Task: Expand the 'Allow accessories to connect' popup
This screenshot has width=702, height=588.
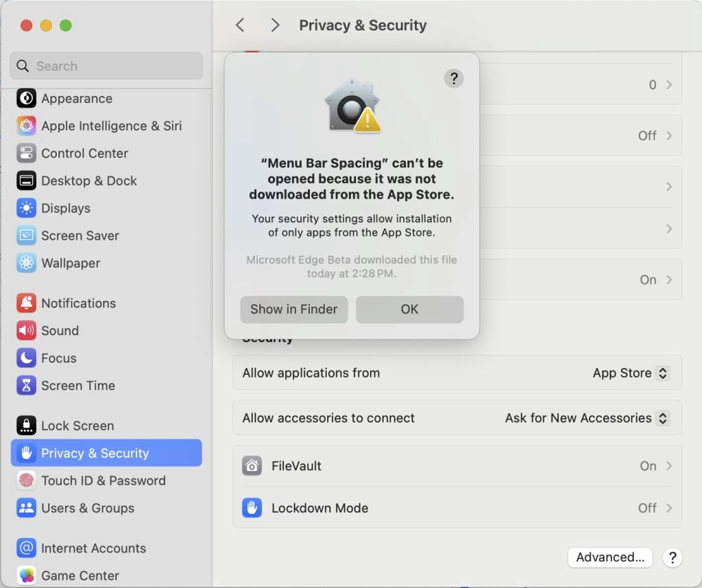Action: click(587, 418)
